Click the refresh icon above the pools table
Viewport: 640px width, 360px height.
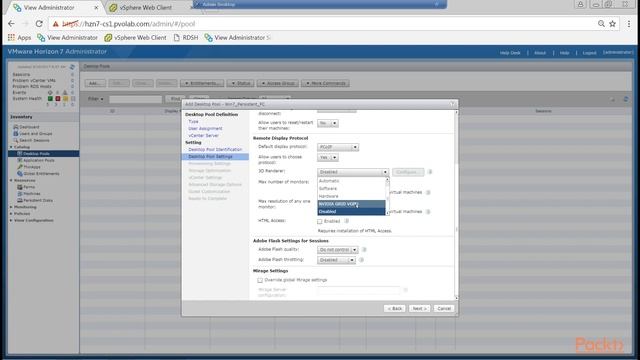tap(625, 99)
